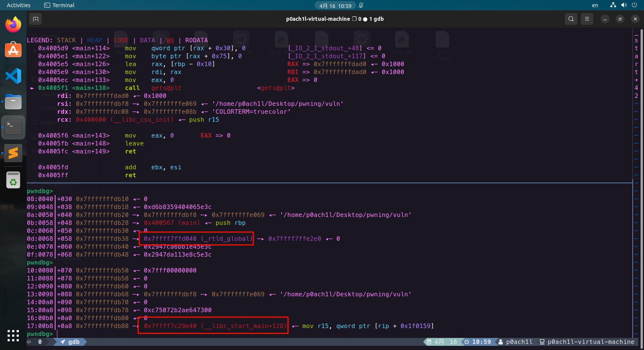Click the HEAP legend label

click(x=94, y=40)
